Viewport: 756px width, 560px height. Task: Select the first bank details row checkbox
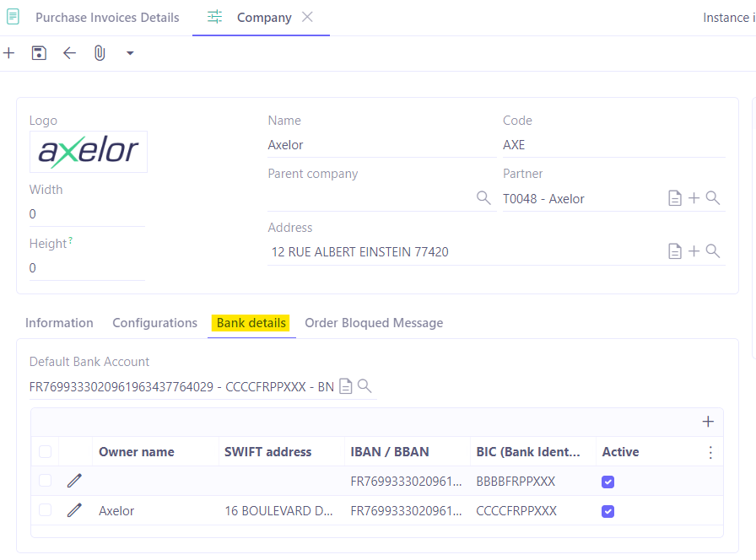[x=45, y=481]
